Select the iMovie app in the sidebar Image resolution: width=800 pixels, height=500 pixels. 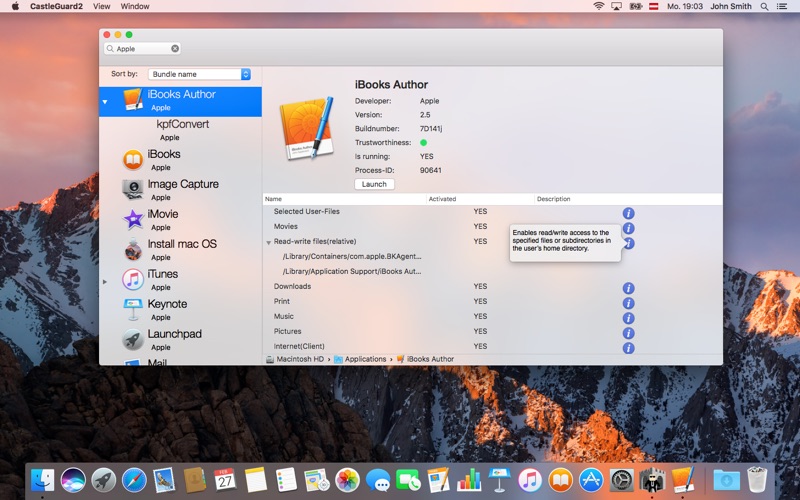coord(180,219)
